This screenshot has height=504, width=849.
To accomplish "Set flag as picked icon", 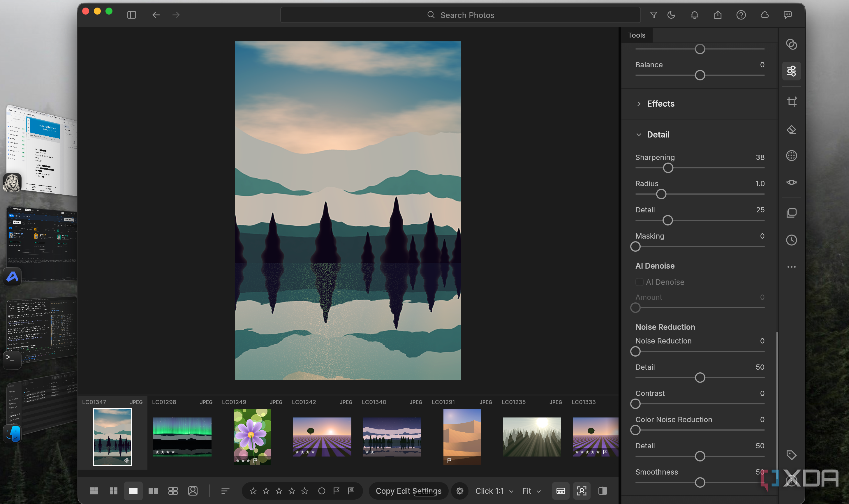I will pos(336,491).
